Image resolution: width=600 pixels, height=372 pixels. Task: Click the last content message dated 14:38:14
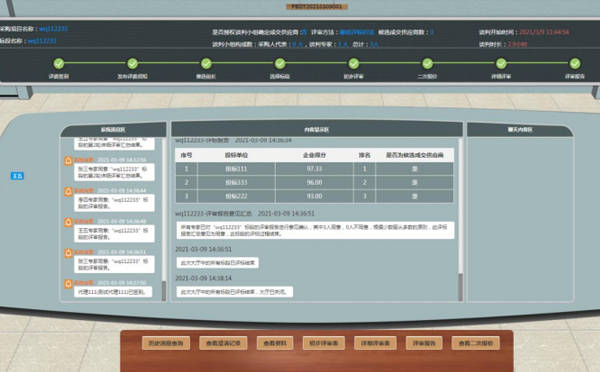(x=235, y=292)
